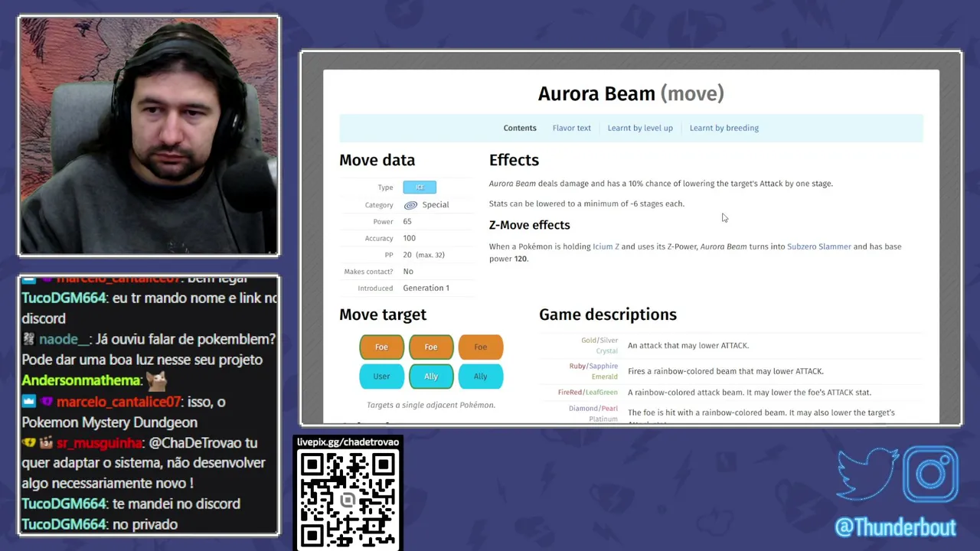This screenshot has width=980, height=551.
Task: Click the Makes contact value No
Action: [x=408, y=271]
